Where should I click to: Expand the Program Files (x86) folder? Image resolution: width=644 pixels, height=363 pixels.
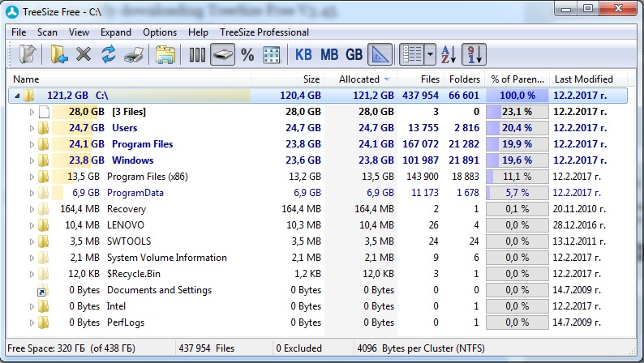[32, 177]
